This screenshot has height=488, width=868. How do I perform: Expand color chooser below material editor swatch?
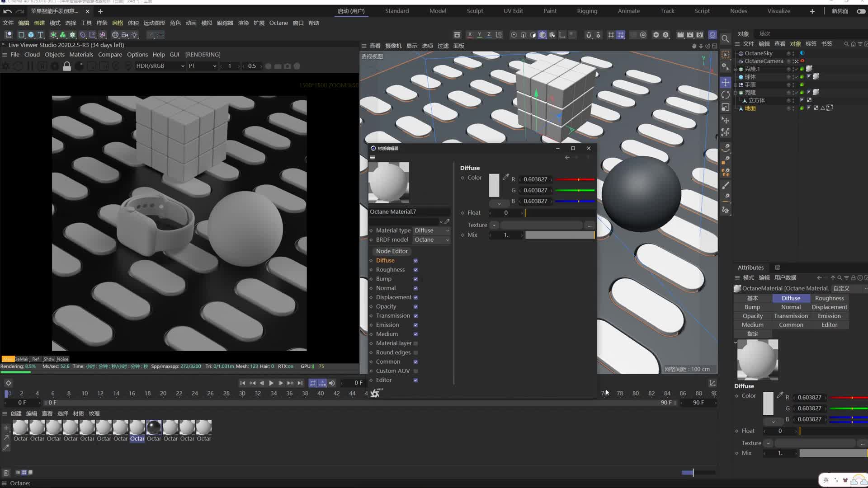pos(499,204)
